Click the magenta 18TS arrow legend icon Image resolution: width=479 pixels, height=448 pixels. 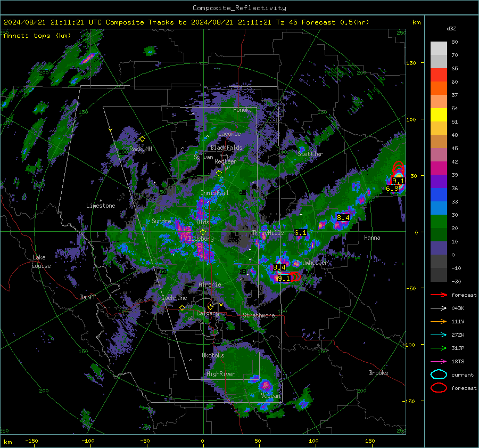[x=439, y=361]
